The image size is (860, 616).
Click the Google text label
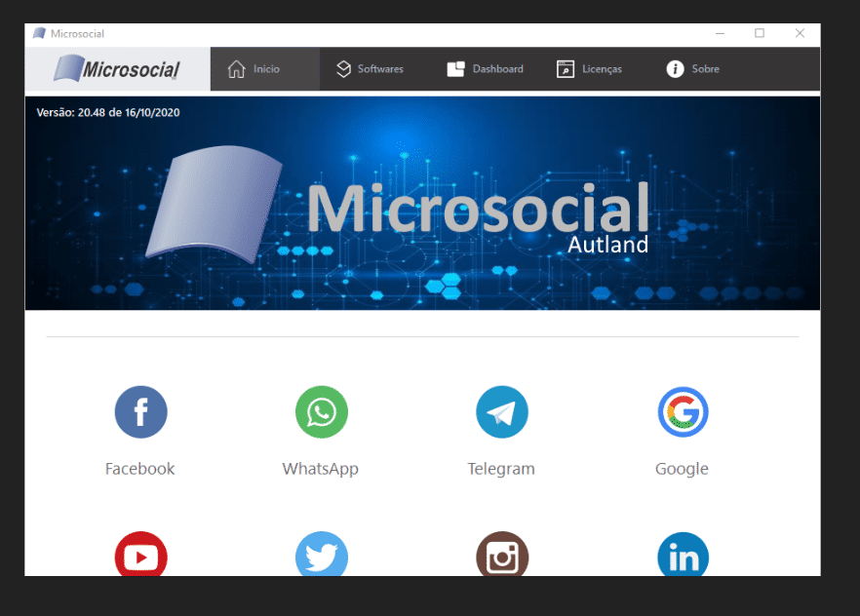click(682, 469)
